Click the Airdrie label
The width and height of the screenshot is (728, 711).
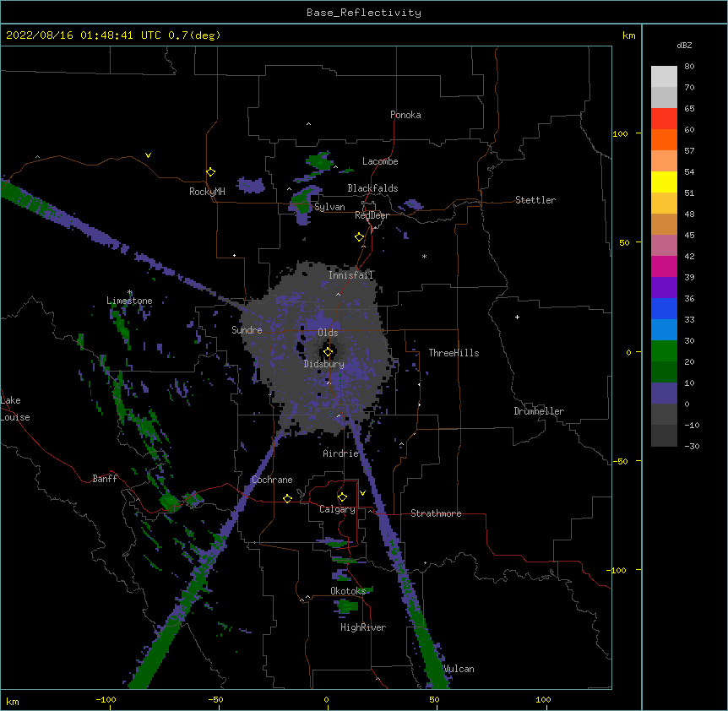340,453
